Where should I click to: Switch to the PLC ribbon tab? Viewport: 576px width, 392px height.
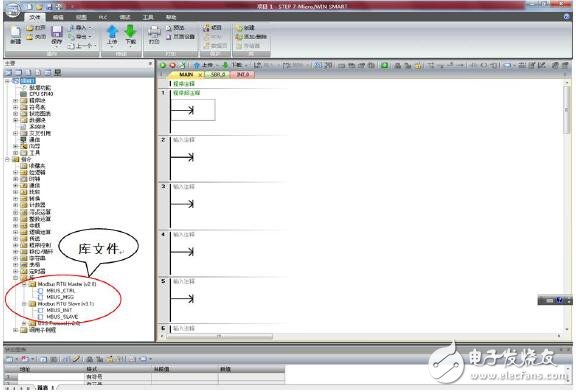(x=103, y=17)
